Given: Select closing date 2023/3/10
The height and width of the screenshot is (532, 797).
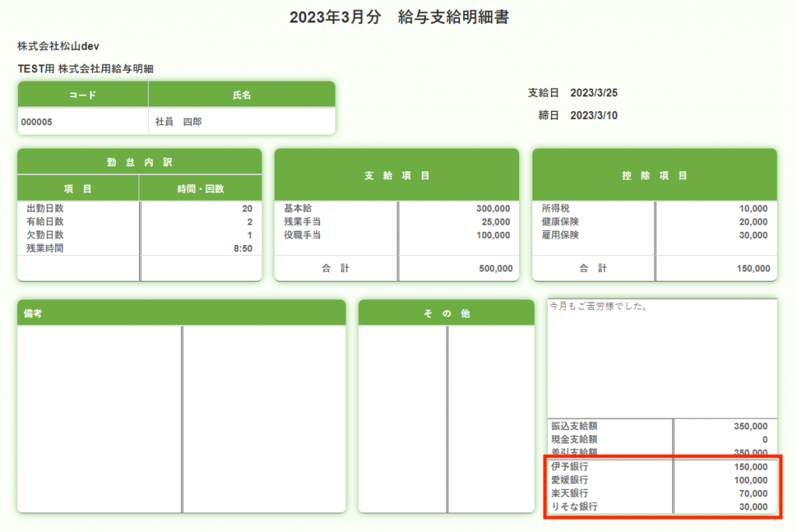Looking at the screenshot, I should (x=594, y=115).
